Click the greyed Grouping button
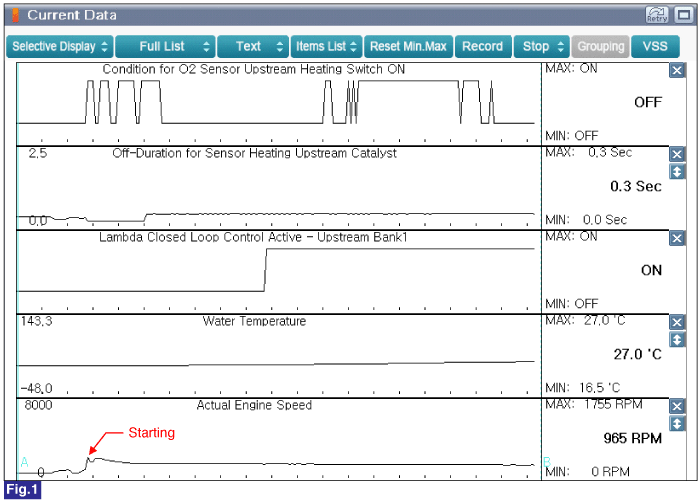 [600, 46]
